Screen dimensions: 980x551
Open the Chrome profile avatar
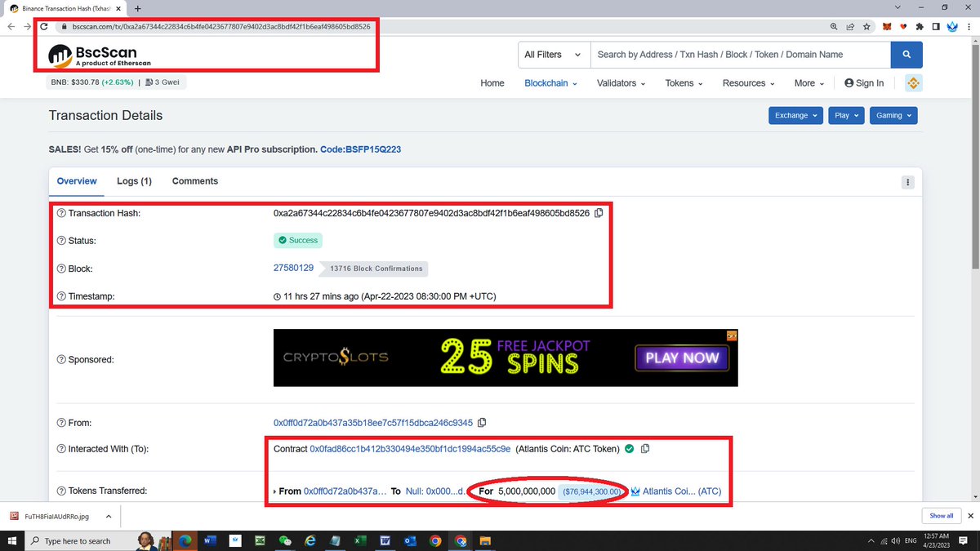[952, 27]
